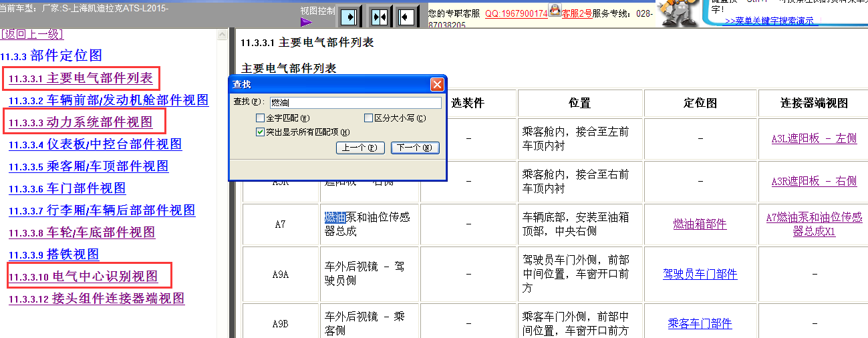The width and height of the screenshot is (868, 338).
Task: Click the split-center view control icon
Action: 380,15
